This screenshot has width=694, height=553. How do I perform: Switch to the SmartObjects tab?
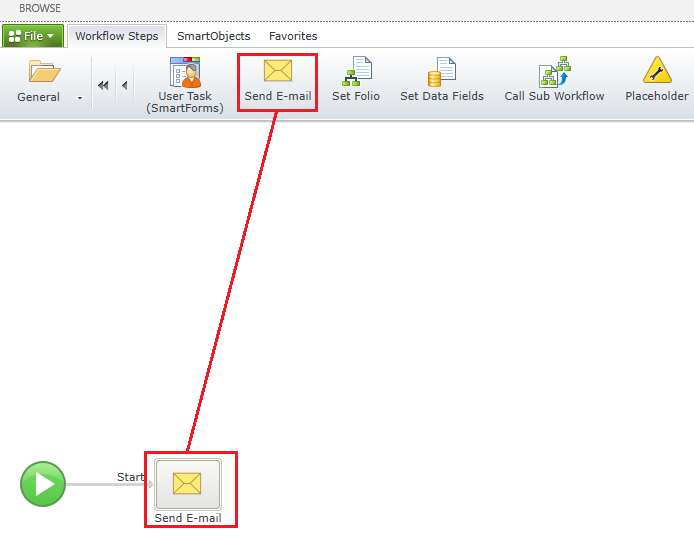[x=213, y=36]
